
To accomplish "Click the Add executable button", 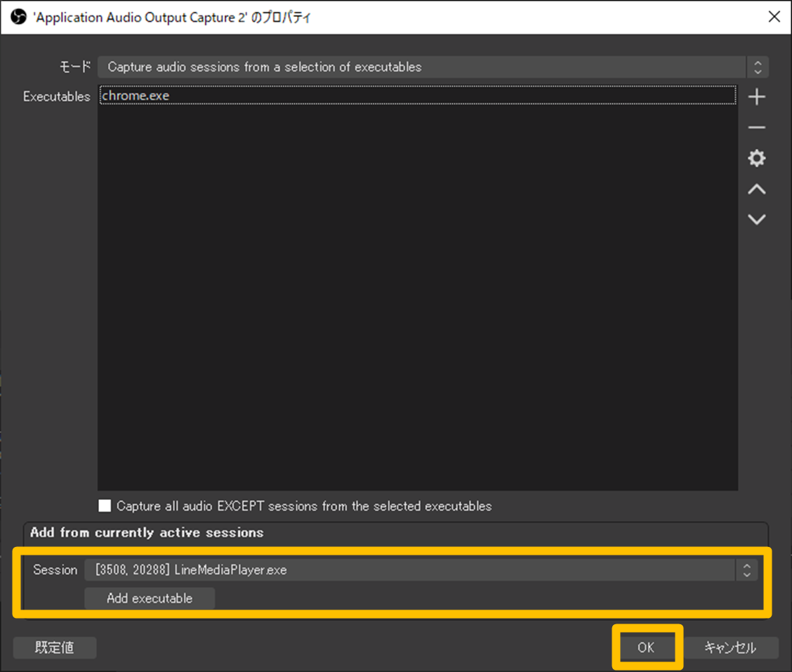I will point(150,598).
